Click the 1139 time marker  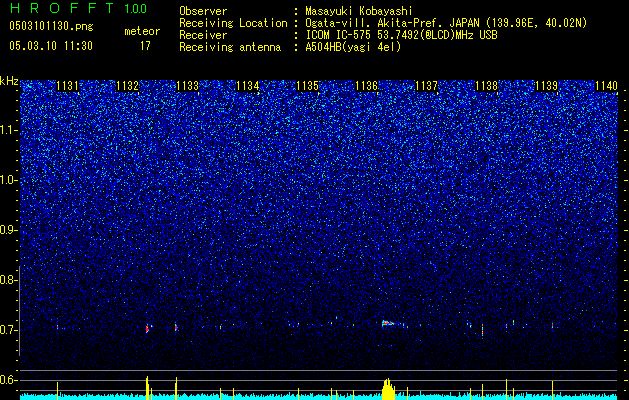[x=547, y=86]
